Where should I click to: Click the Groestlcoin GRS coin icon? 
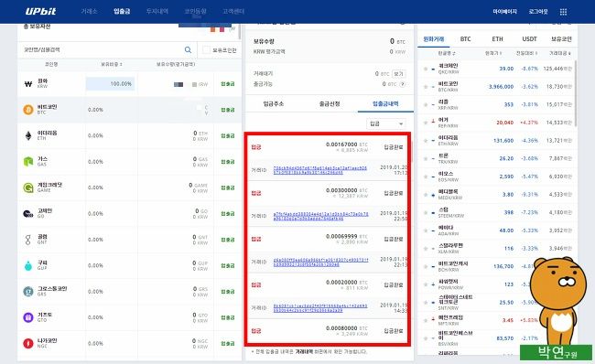pos(28,291)
